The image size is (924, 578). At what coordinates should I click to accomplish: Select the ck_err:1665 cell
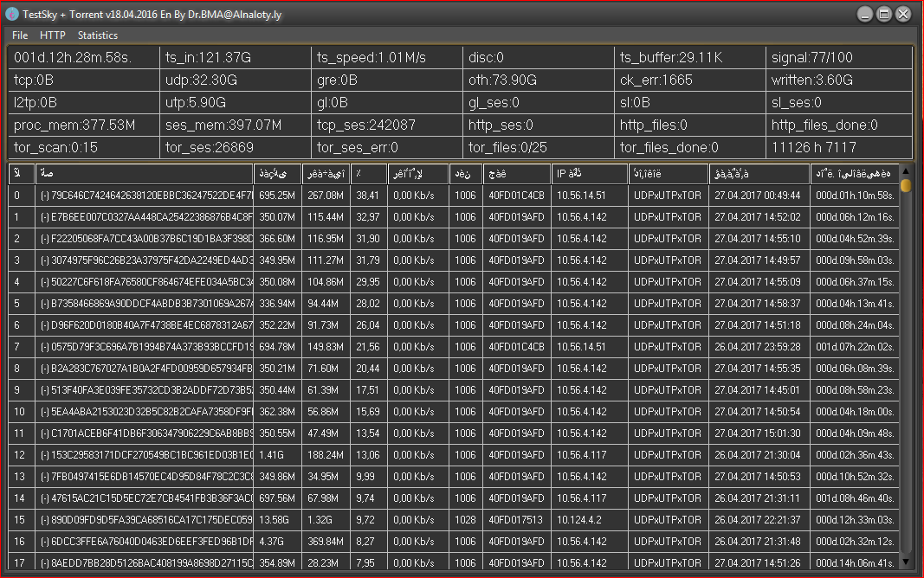pos(688,80)
